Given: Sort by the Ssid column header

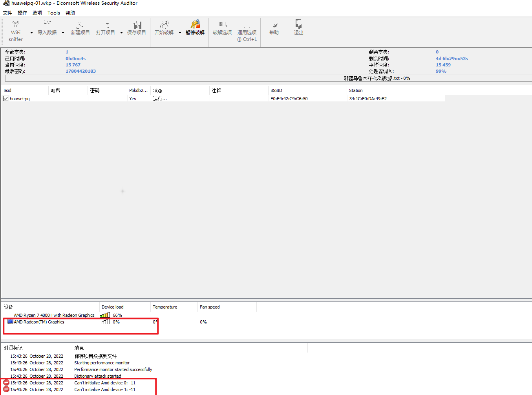Looking at the screenshot, I should (25, 90).
